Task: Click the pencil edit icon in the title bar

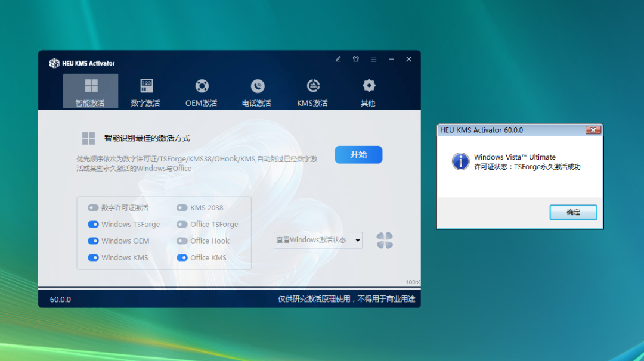Action: coord(338,59)
